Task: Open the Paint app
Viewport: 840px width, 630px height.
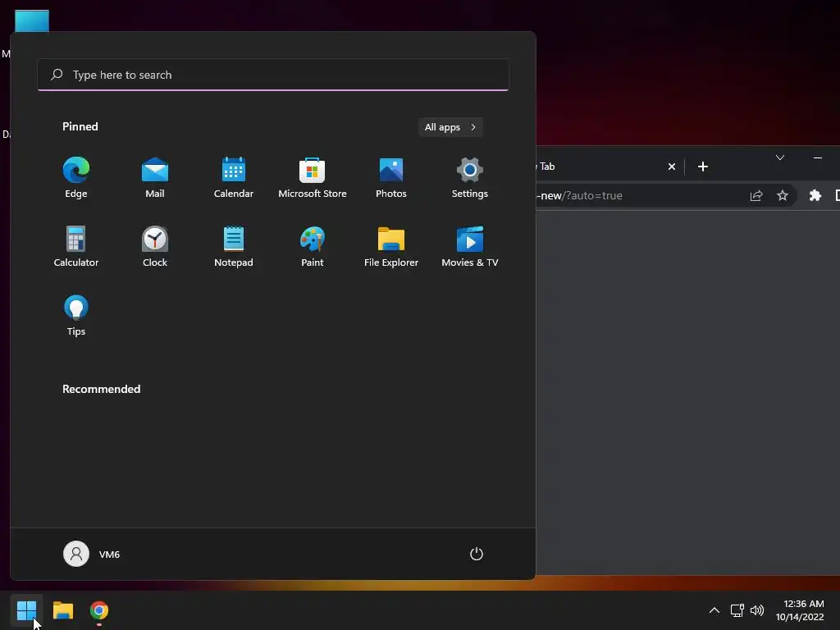Action: pyautogui.click(x=313, y=247)
